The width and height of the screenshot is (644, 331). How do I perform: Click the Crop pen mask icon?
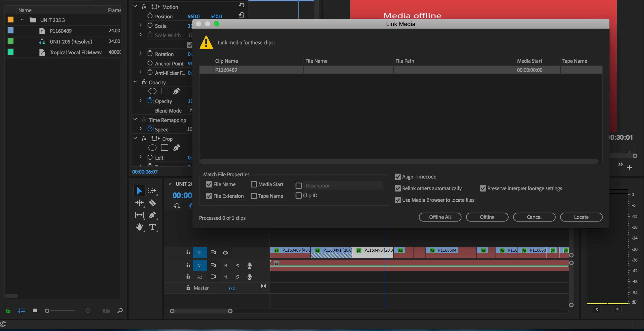click(x=176, y=148)
